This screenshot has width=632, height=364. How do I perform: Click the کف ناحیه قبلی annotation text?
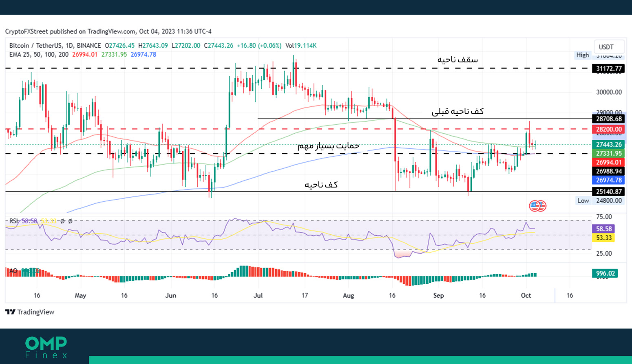[457, 111]
